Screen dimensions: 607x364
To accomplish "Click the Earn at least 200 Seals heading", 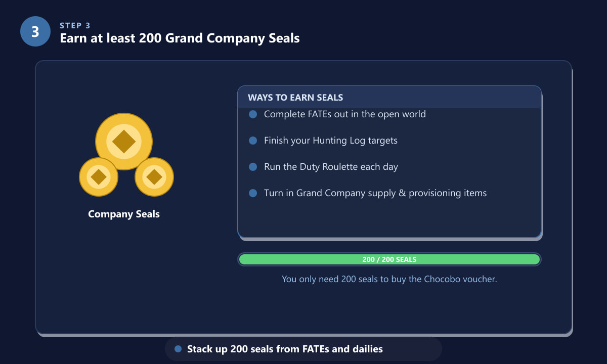I will tap(180, 38).
